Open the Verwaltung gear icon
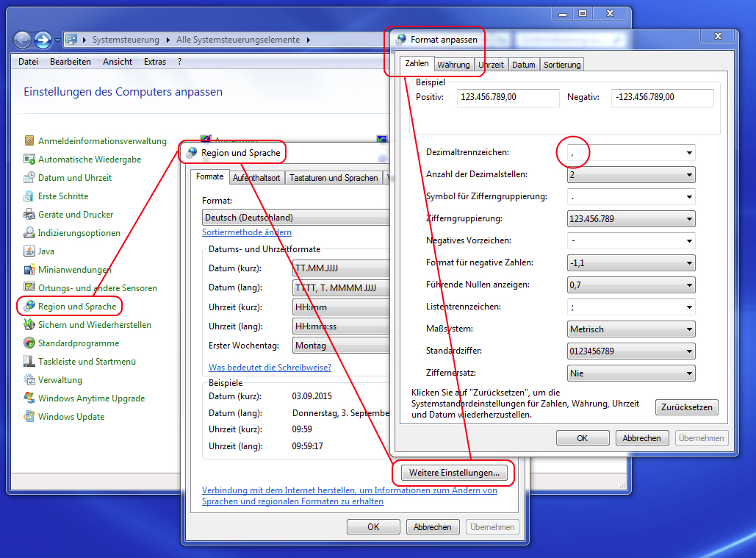The width and height of the screenshot is (756, 558). pyautogui.click(x=29, y=379)
